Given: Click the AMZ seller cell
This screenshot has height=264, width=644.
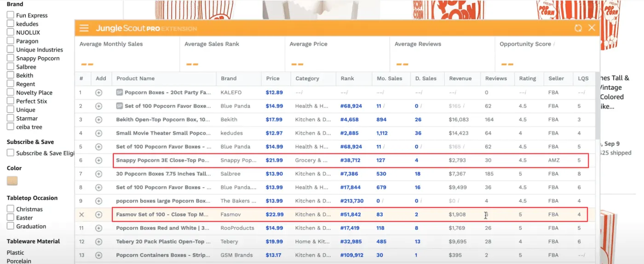Looking at the screenshot, I should [x=554, y=161].
